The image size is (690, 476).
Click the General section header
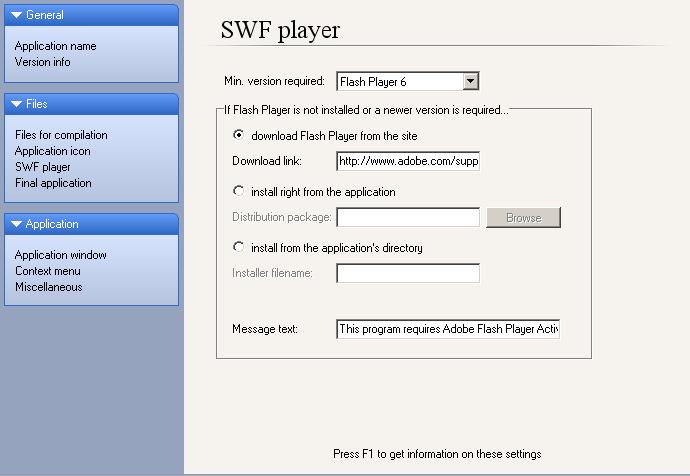click(92, 15)
